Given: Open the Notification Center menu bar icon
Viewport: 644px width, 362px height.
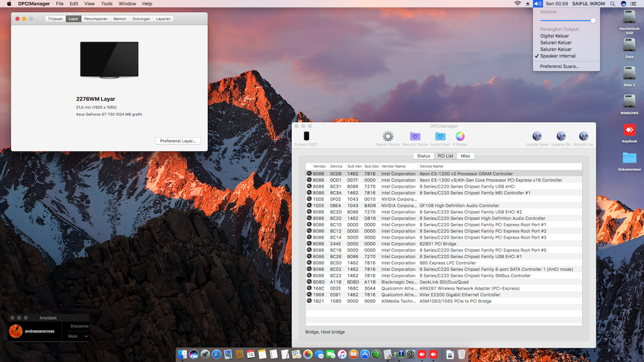Looking at the screenshot, I should click(x=633, y=4).
